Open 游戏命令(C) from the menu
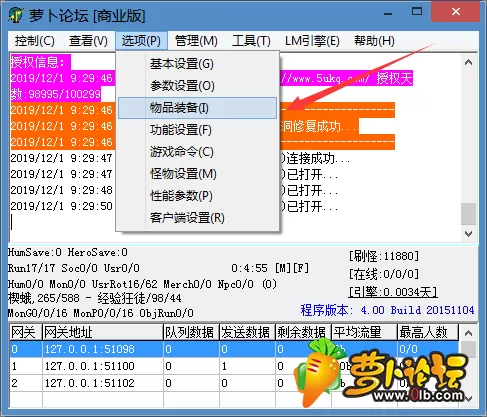This screenshot has width=487, height=417. coord(197,152)
